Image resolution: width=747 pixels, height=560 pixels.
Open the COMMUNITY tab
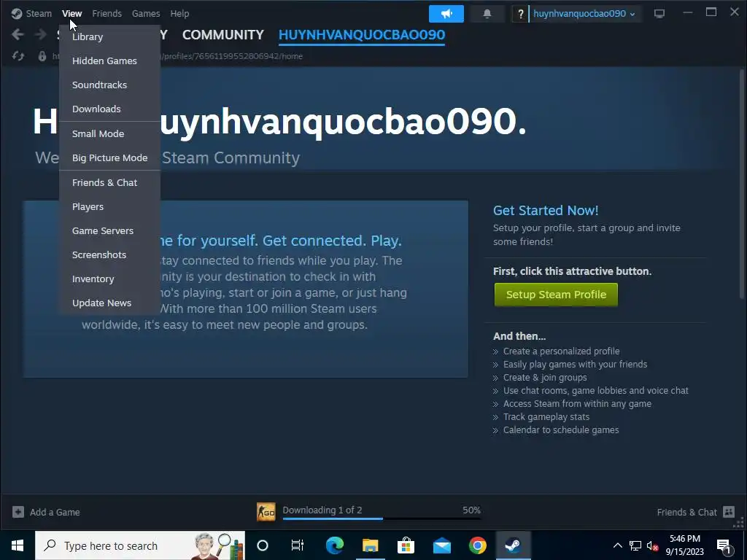click(223, 35)
